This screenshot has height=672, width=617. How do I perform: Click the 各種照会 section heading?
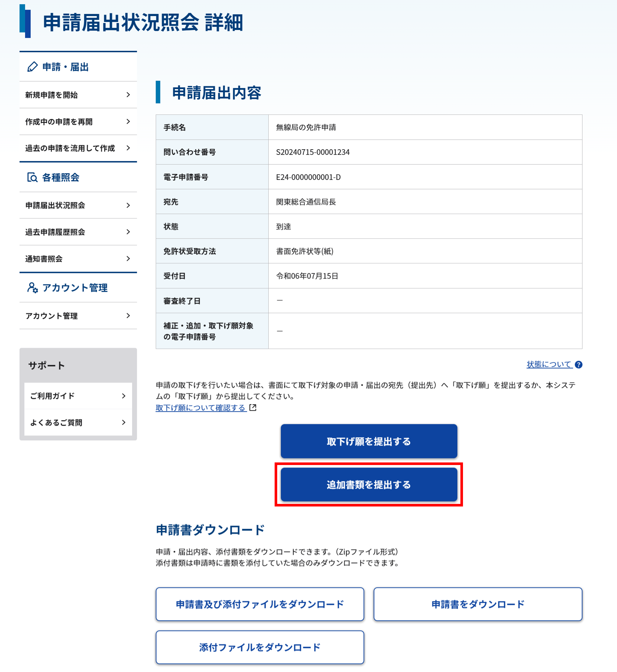pyautogui.click(x=61, y=177)
